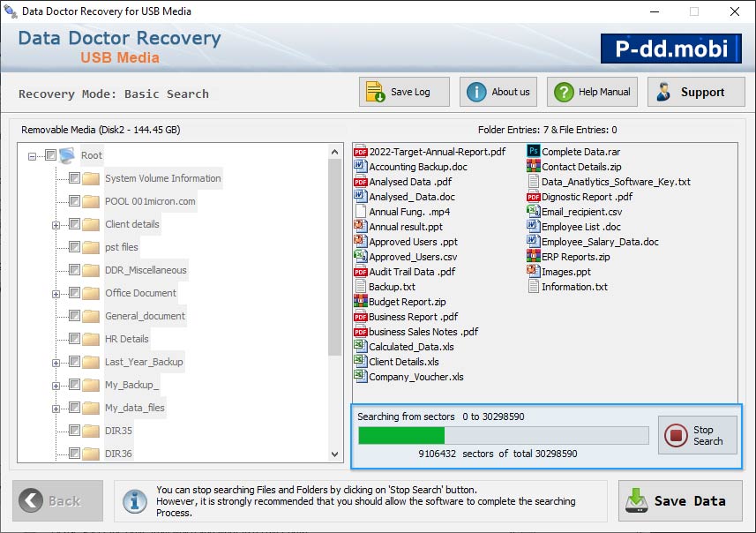Check the POOL 001micron.com folder checkbox
Viewport: 756px width, 533px height.
pyautogui.click(x=74, y=200)
